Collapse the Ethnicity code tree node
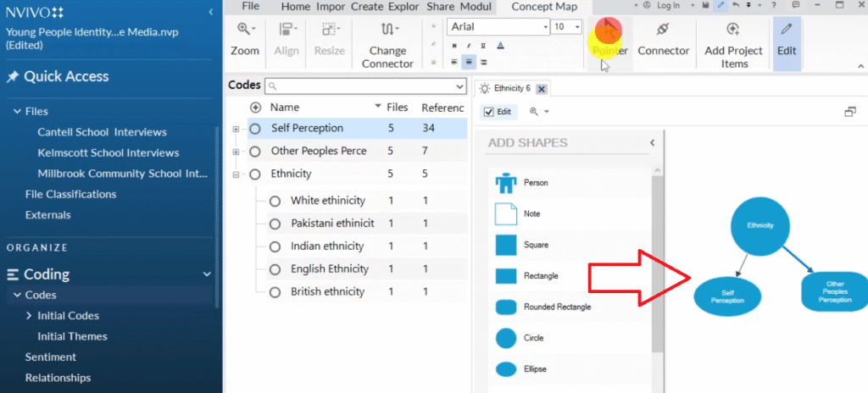868x393 pixels. pyautogui.click(x=236, y=174)
